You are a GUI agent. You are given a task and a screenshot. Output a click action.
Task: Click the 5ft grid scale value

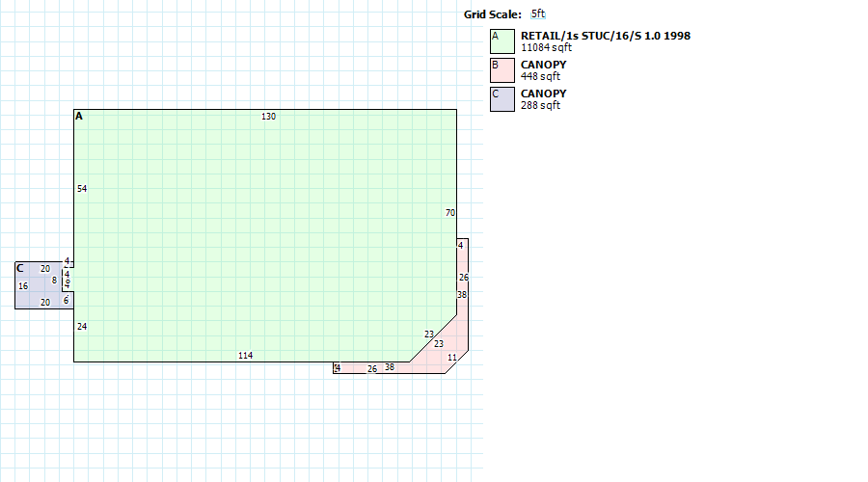tap(538, 14)
